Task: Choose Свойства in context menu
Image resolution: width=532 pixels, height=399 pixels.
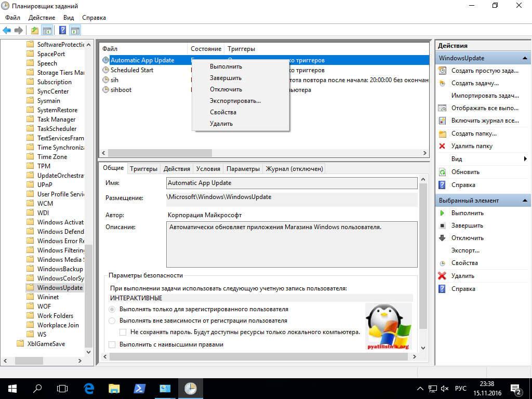Action: (241, 112)
